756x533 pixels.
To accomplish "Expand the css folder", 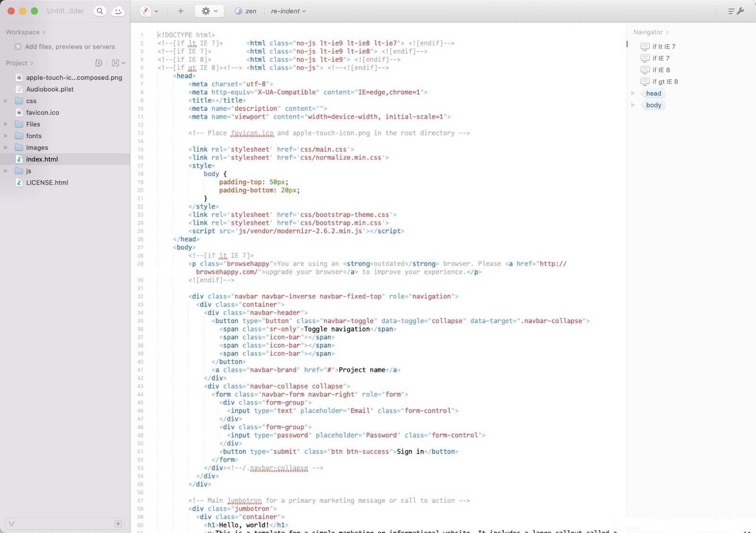I will [6, 101].
